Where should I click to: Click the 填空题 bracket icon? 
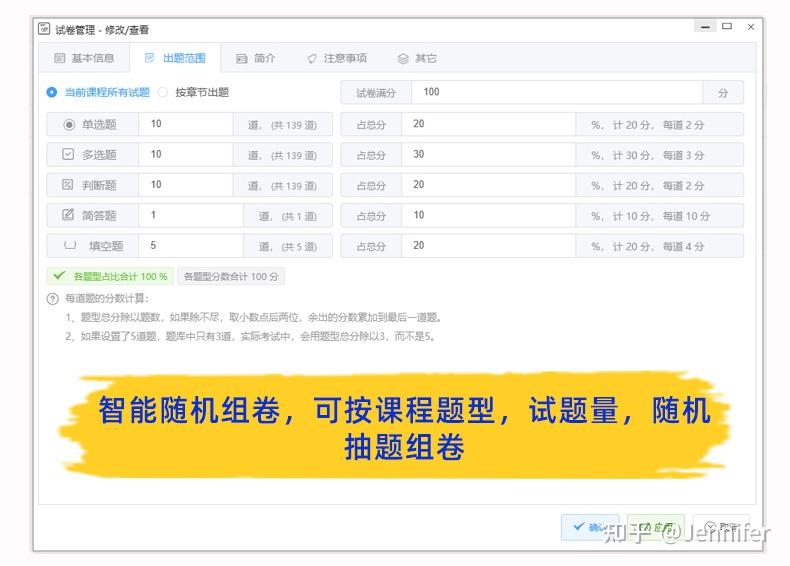70,245
